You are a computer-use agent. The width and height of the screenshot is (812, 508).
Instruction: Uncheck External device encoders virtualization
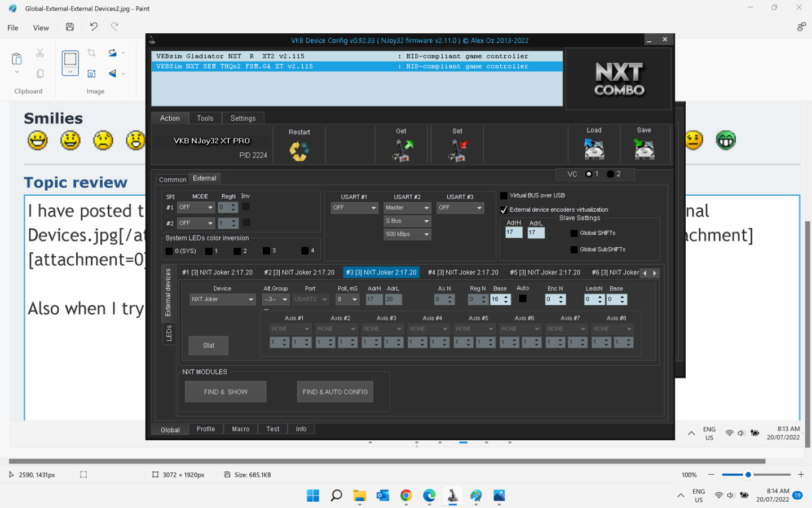[504, 210]
